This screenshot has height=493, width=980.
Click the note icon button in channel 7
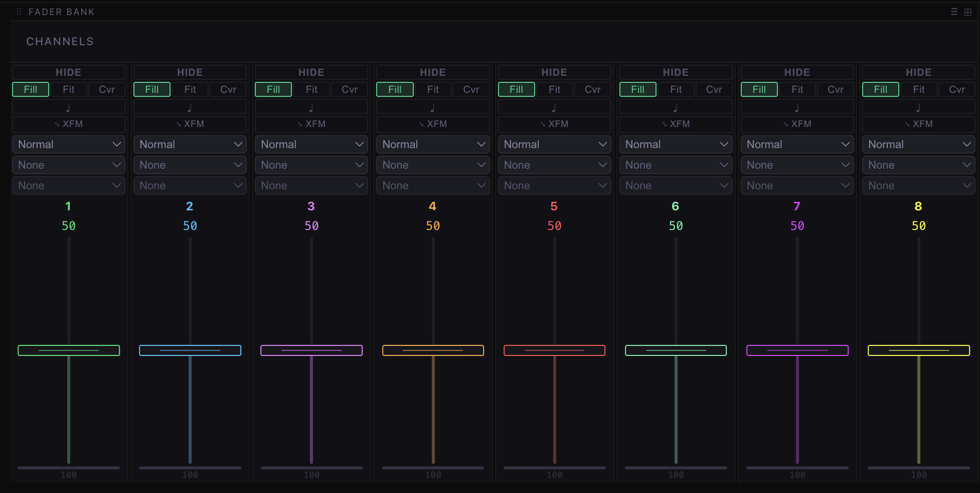tap(797, 107)
